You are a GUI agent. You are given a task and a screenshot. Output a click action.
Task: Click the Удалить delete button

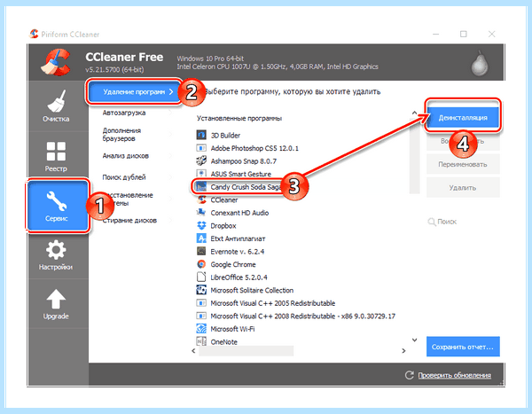pyautogui.click(x=463, y=188)
